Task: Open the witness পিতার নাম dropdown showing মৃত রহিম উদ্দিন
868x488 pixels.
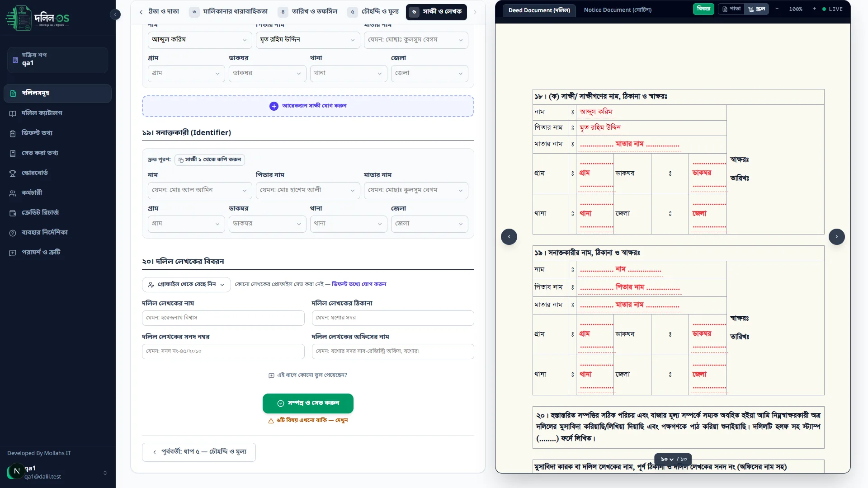Action: coord(308,40)
